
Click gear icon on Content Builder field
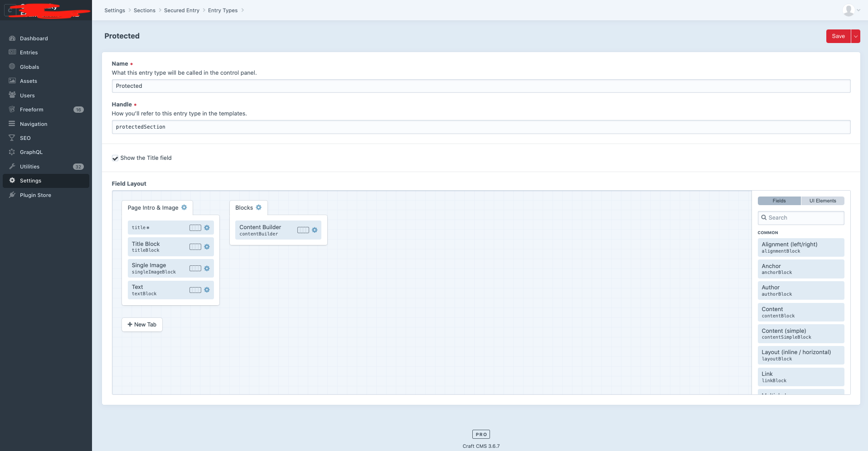pos(315,230)
